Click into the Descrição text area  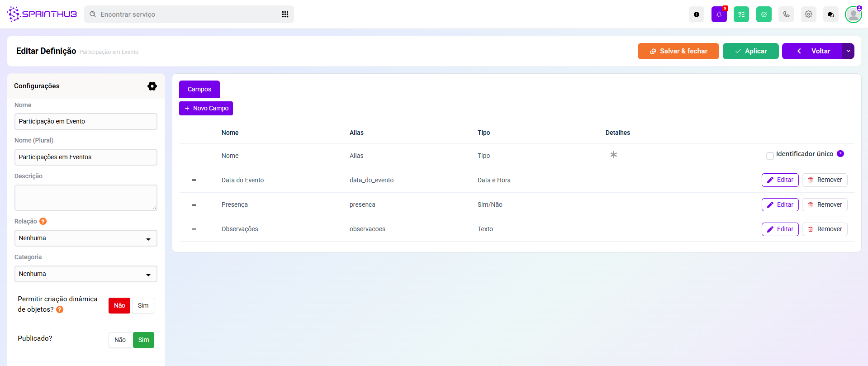pyautogui.click(x=85, y=197)
